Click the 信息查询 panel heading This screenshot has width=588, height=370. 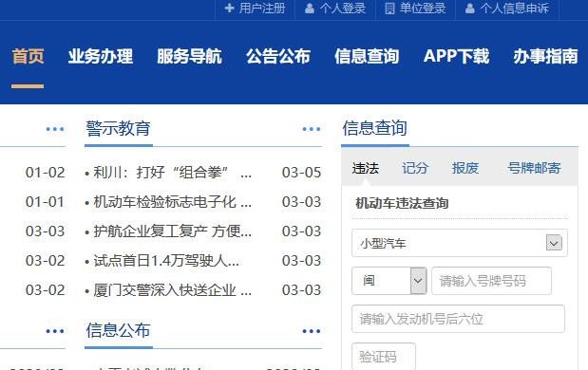[x=374, y=128]
